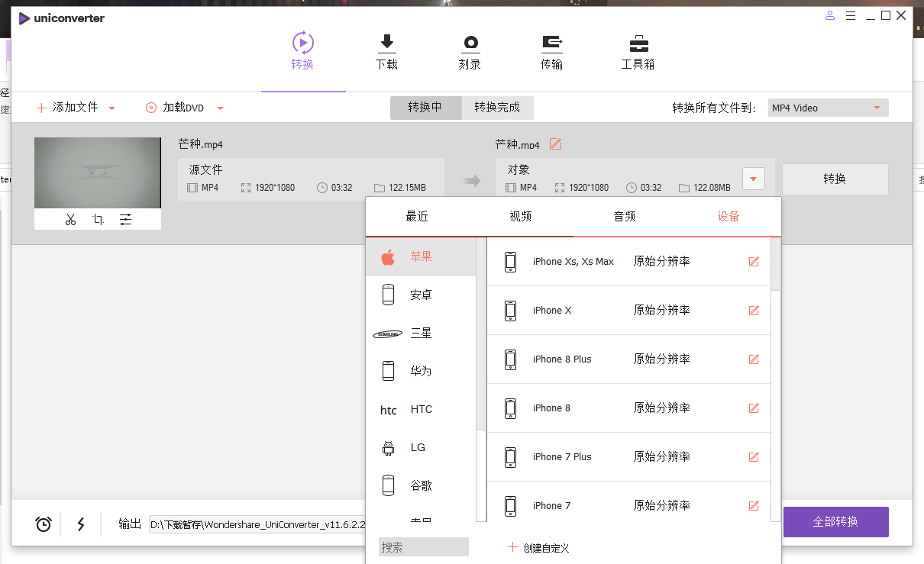Edit settings for iPhone Xs, Xs Max

click(754, 262)
